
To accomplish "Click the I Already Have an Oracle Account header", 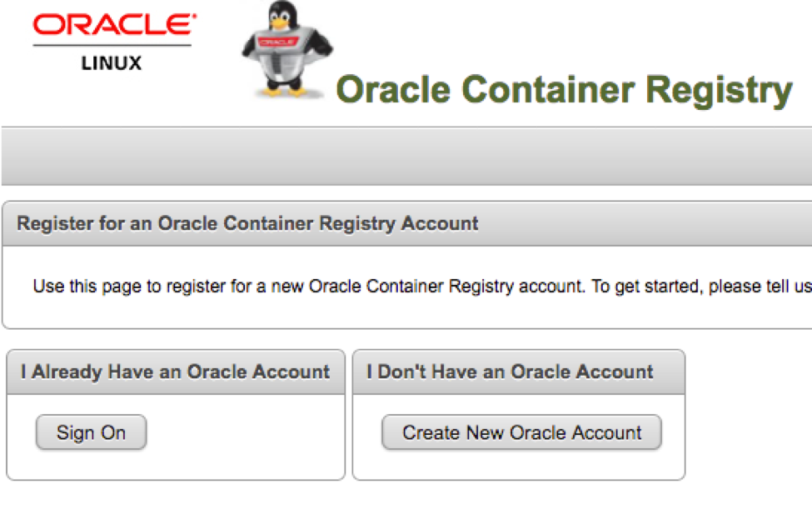I will point(176,372).
